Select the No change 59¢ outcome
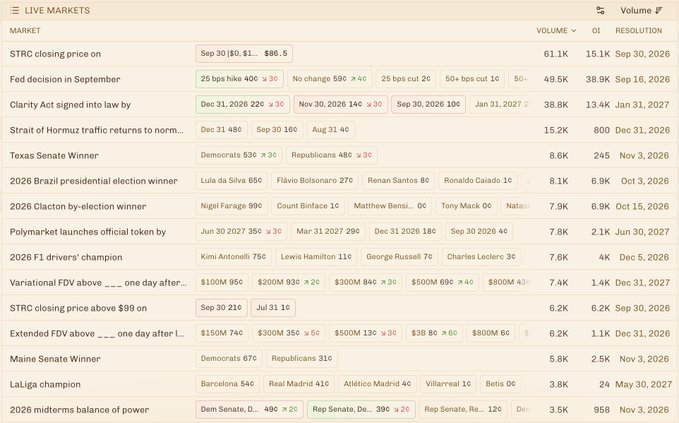Viewport: 679px width, 423px height. pos(329,79)
